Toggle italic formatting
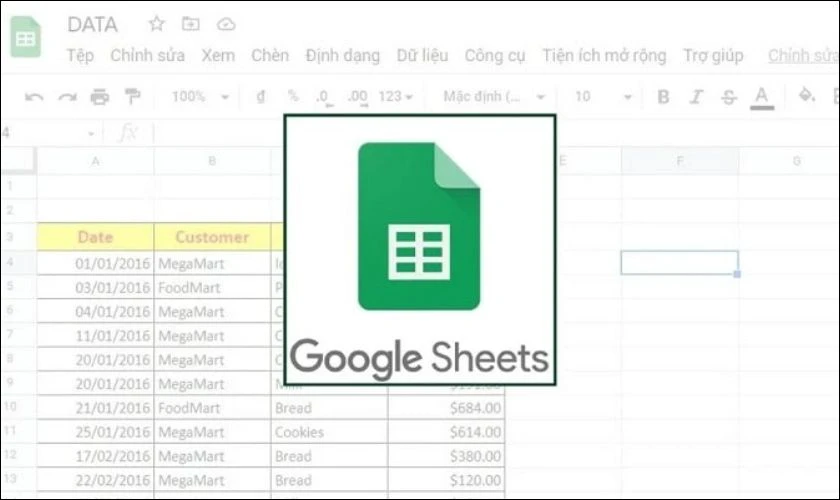Screen dimensions: 840x500 pyautogui.click(x=696, y=96)
